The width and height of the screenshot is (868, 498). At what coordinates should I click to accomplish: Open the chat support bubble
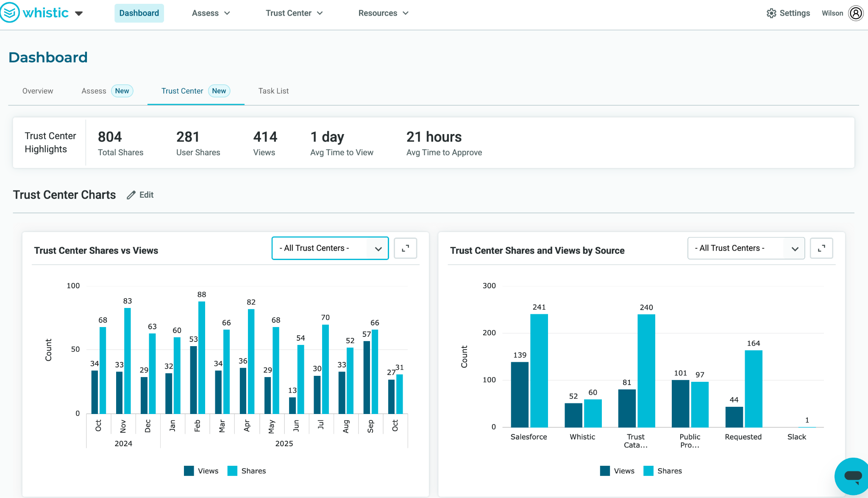click(852, 476)
